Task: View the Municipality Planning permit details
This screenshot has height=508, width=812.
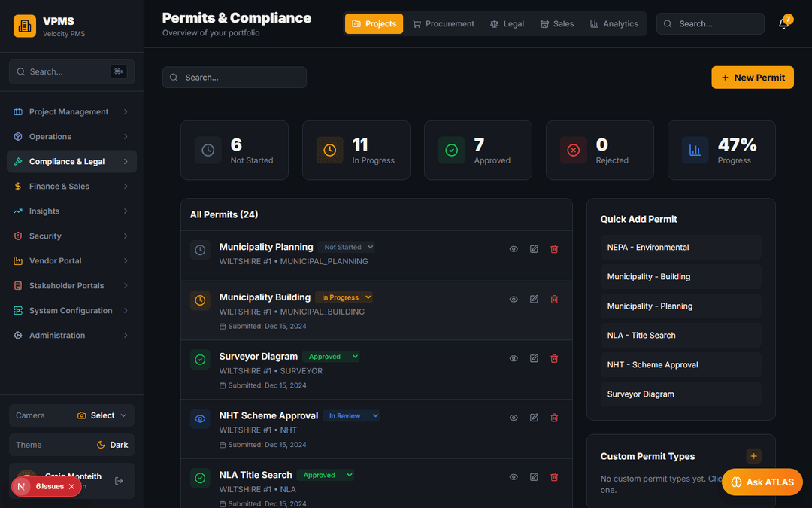Action: 514,249
